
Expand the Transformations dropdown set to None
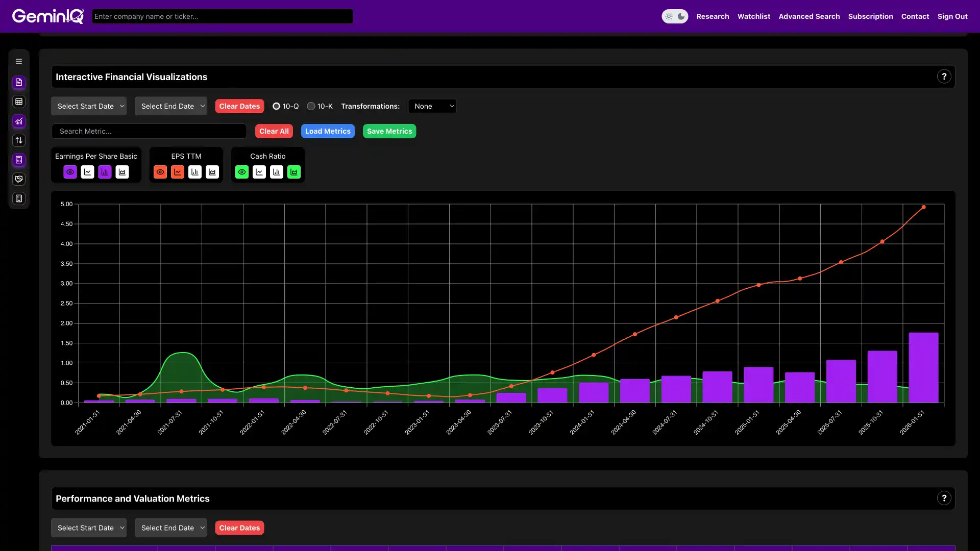point(432,106)
